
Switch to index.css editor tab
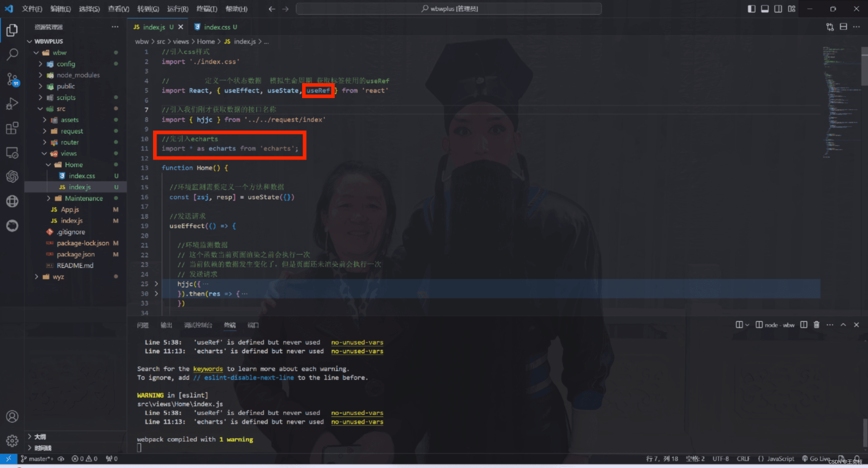(217, 27)
